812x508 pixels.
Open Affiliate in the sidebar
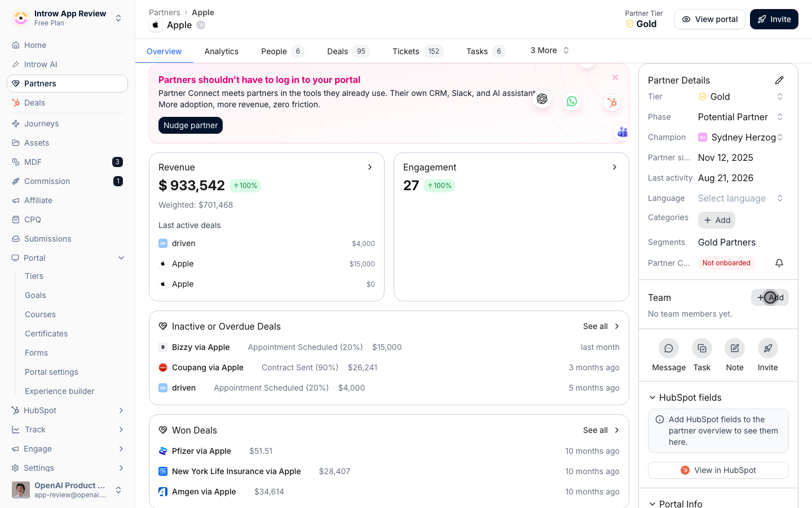click(67, 200)
